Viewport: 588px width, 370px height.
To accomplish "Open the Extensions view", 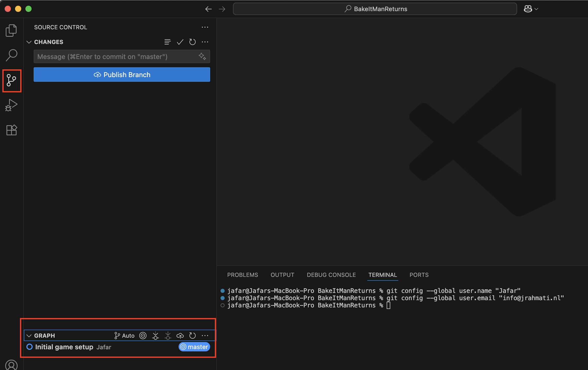I will [x=11, y=130].
